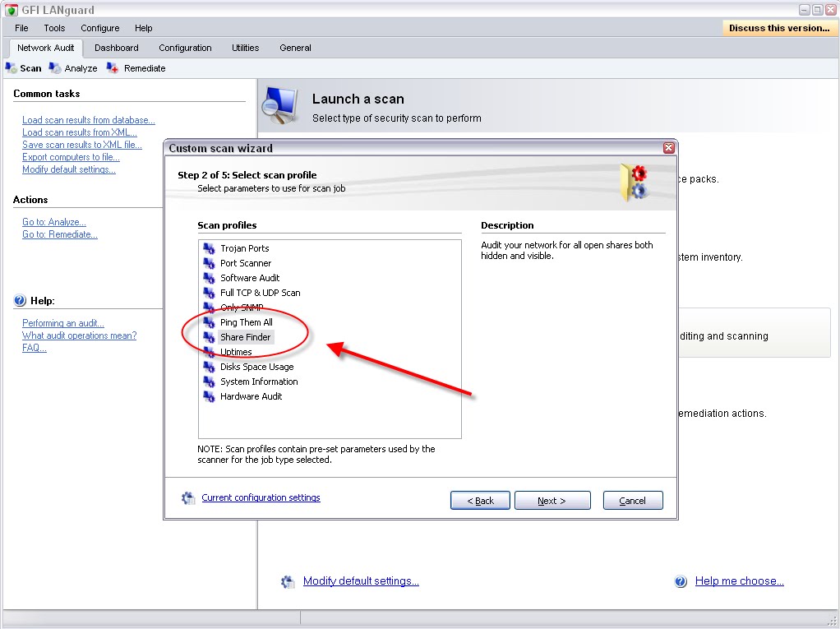Screen dimensions: 840x629
Task: Open the Tools menu
Action: click(x=54, y=28)
